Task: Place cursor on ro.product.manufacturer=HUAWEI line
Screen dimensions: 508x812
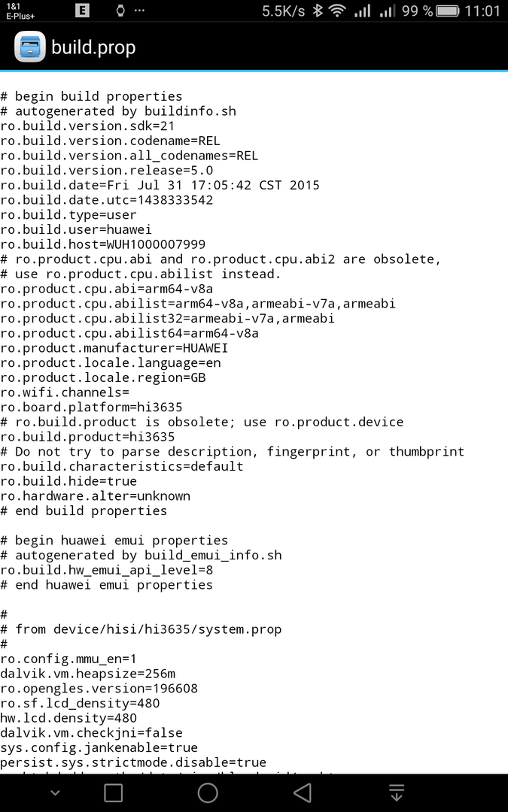Action: [114, 348]
